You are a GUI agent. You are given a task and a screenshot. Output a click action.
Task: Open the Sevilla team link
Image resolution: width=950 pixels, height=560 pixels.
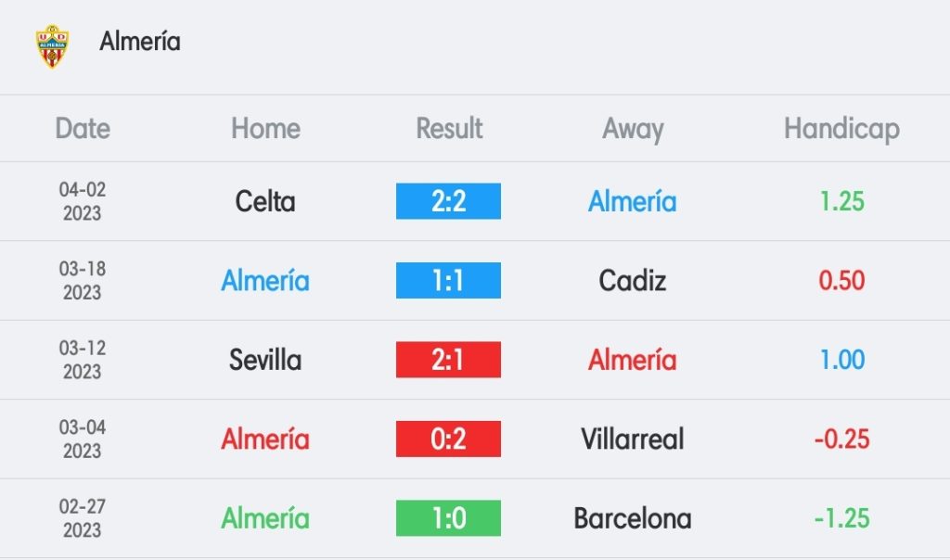click(x=265, y=361)
